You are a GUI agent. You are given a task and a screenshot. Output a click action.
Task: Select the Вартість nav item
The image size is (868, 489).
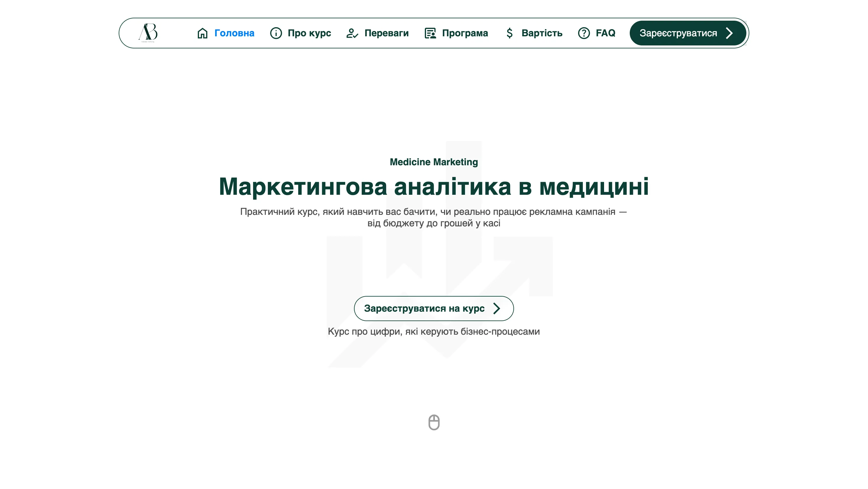pos(541,33)
